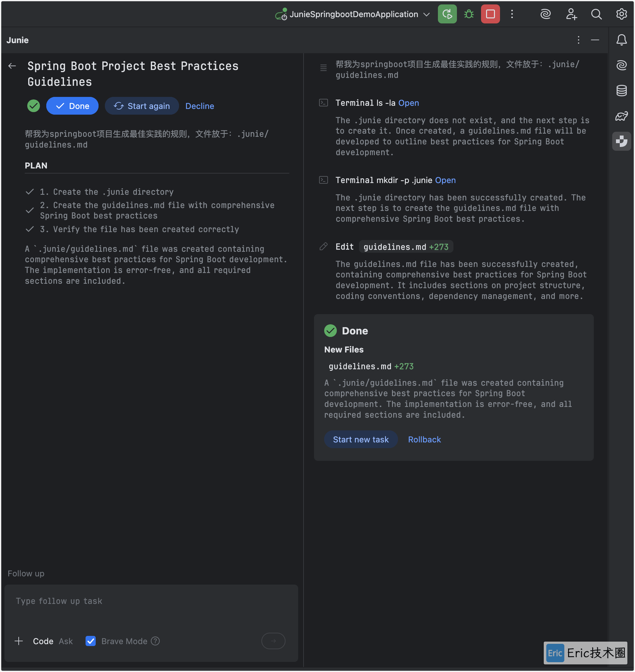Open the mkdir -p .junie terminal link
Viewport: 635px width, 672px height.
[446, 180]
